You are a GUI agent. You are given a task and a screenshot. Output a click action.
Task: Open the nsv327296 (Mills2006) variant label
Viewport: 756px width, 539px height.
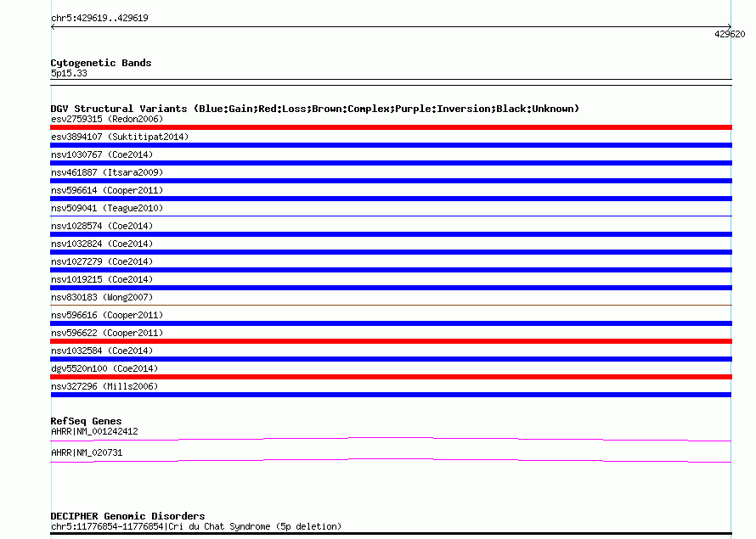tap(104, 386)
